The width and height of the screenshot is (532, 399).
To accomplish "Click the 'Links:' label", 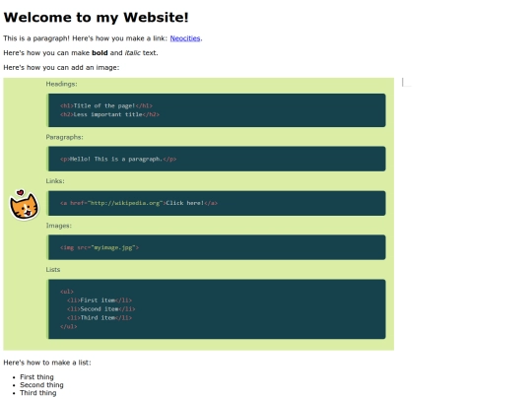I will (x=55, y=181).
